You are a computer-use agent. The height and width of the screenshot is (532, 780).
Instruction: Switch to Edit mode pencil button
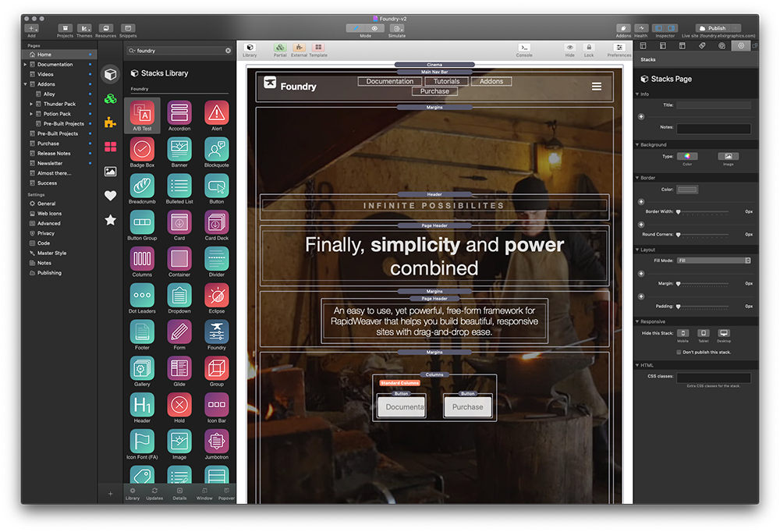click(356, 28)
